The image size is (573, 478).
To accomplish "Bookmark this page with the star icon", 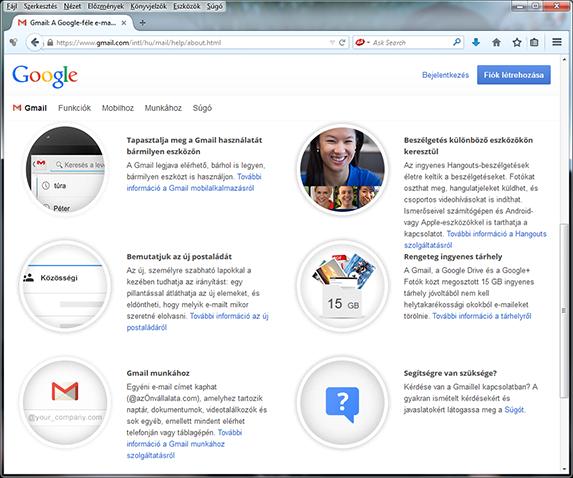I will click(517, 42).
